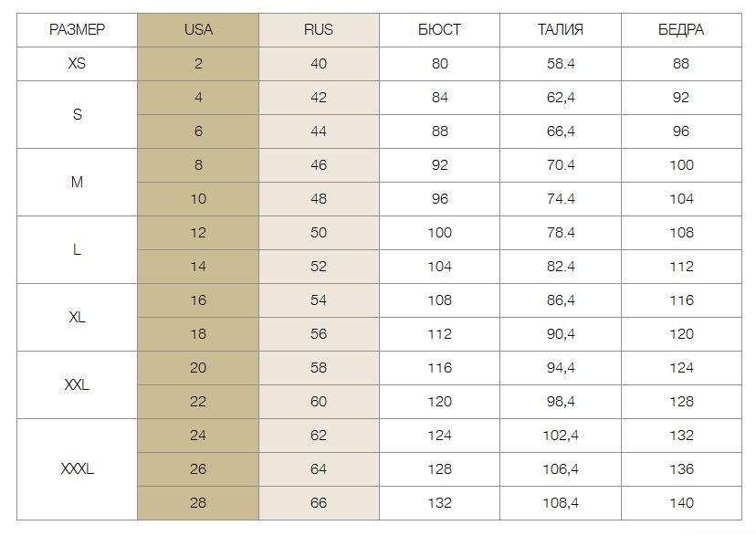Click the waist value 108,4 cell
This screenshot has height=536, width=756.
coord(561,502)
